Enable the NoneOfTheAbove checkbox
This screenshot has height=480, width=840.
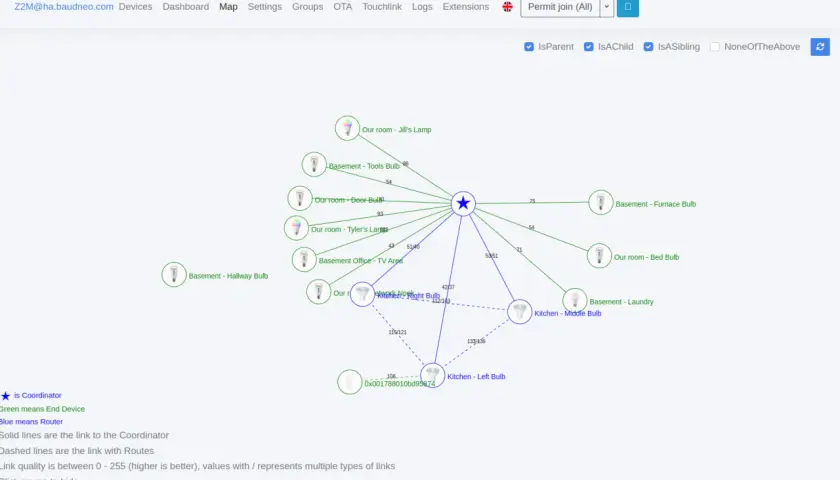pyautogui.click(x=715, y=47)
